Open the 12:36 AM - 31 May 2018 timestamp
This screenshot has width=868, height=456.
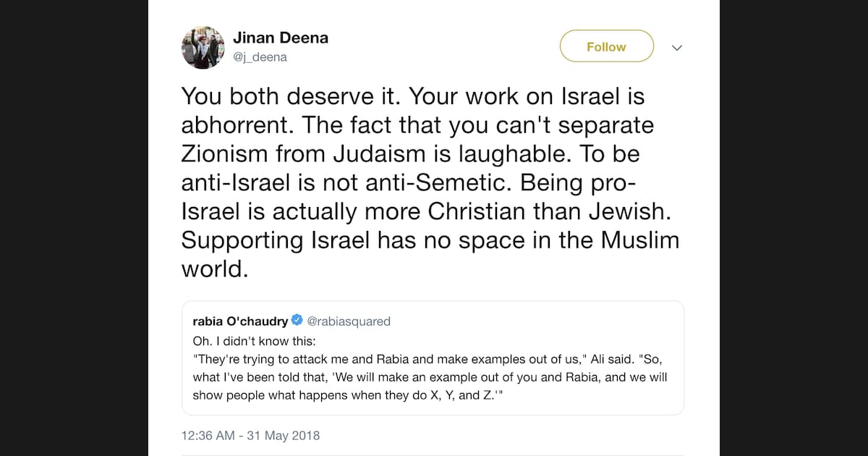tap(250, 436)
